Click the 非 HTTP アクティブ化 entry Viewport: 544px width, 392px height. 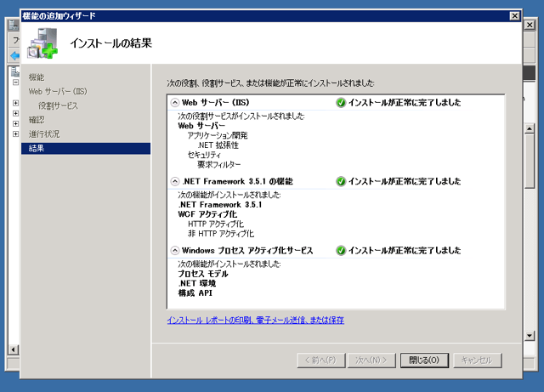pos(221,234)
